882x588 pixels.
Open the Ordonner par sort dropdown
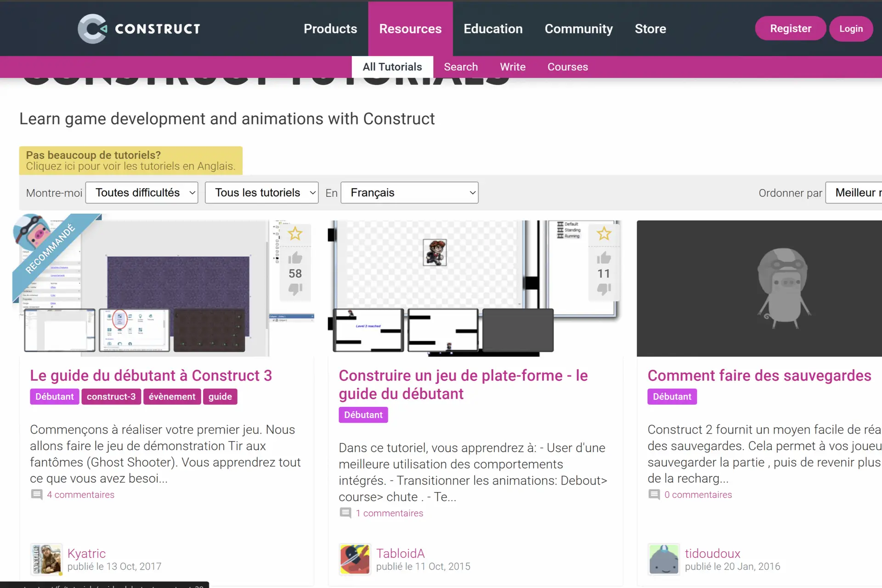point(854,193)
